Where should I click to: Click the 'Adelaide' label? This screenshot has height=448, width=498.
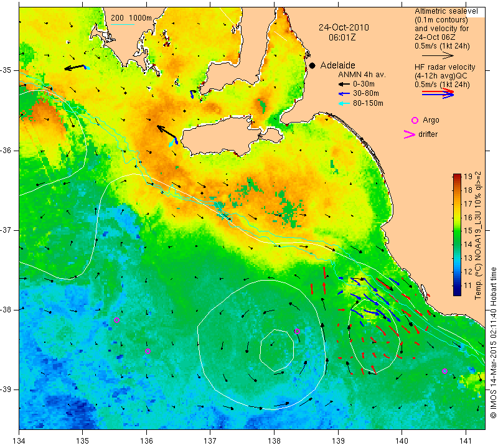click(337, 65)
